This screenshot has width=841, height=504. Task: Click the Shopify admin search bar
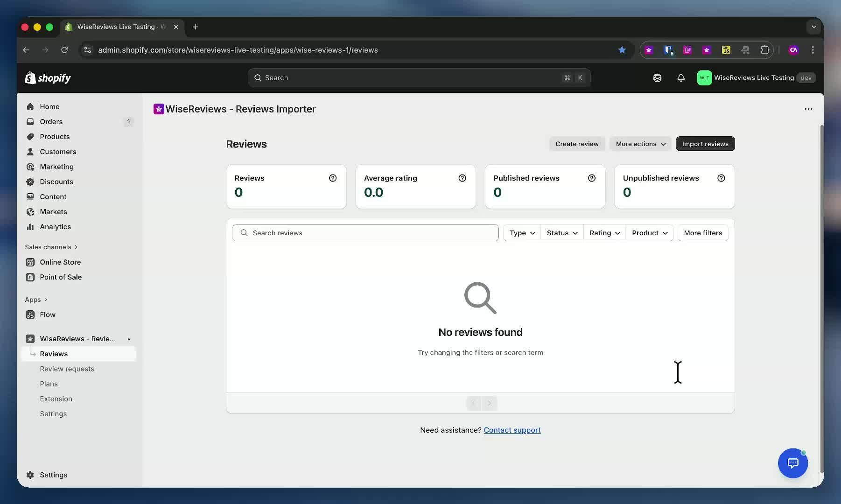pyautogui.click(x=419, y=78)
